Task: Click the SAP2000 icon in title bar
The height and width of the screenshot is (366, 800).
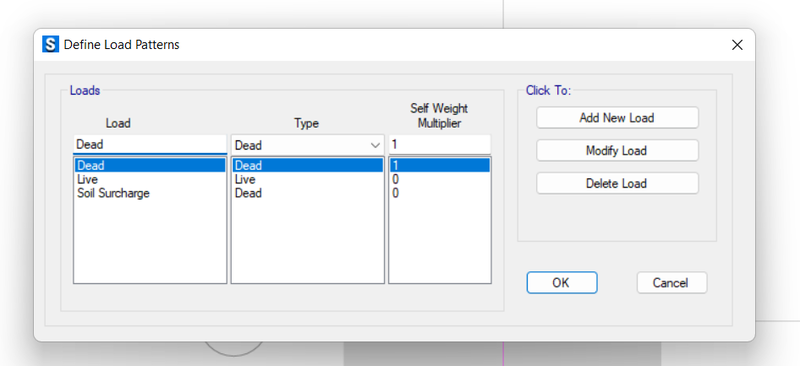Action: 50,45
